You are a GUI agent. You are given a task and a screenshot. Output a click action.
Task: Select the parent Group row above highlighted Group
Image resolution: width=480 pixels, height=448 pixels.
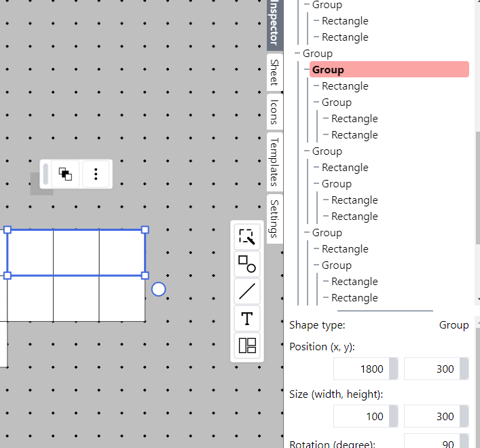[x=318, y=53]
